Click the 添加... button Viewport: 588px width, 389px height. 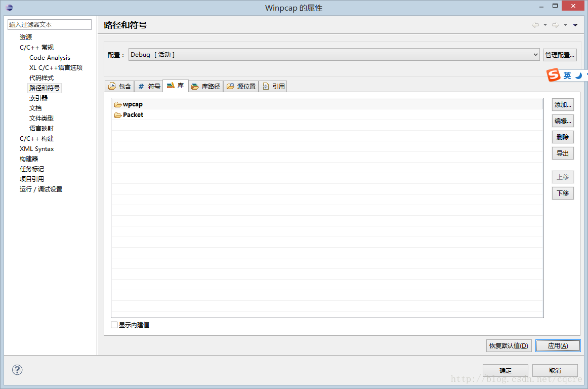point(563,105)
